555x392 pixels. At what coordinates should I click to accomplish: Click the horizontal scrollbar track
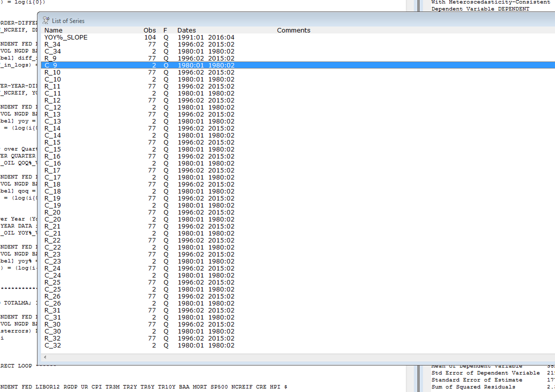click(300, 357)
